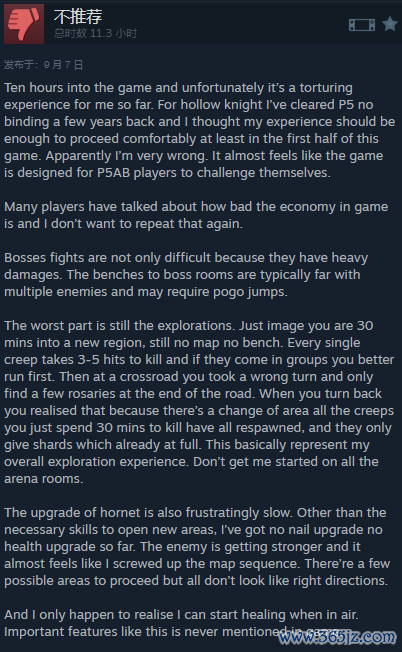Click the paragraph about bad in-game economy
The height and width of the screenshot is (652, 402).
click(x=196, y=215)
